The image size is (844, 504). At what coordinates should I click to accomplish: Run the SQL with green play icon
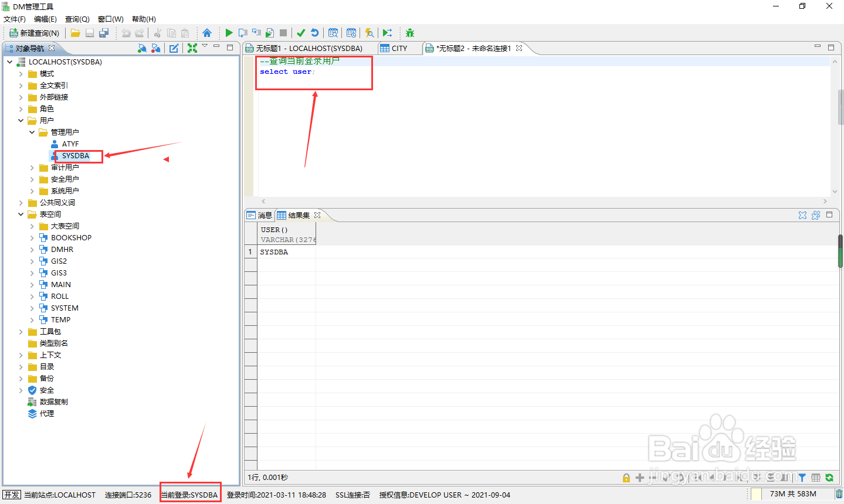229,33
